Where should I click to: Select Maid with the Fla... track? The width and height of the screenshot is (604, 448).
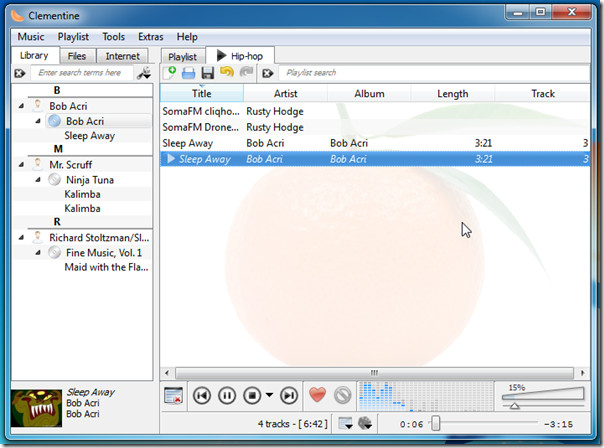coord(106,267)
